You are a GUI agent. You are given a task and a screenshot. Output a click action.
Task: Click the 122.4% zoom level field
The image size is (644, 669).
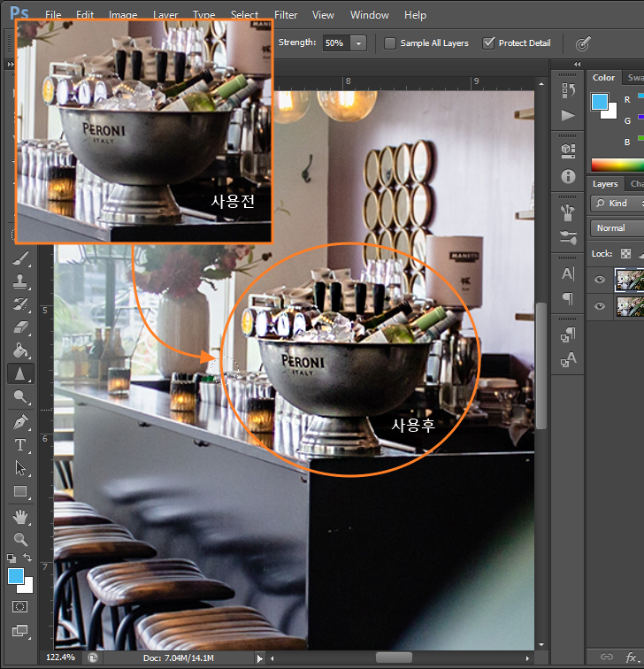60,657
